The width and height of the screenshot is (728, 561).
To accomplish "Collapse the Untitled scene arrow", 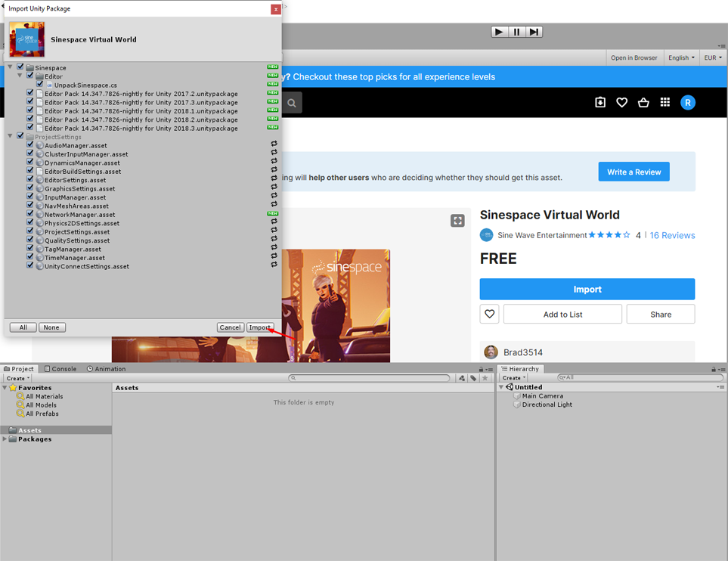I will 501,387.
